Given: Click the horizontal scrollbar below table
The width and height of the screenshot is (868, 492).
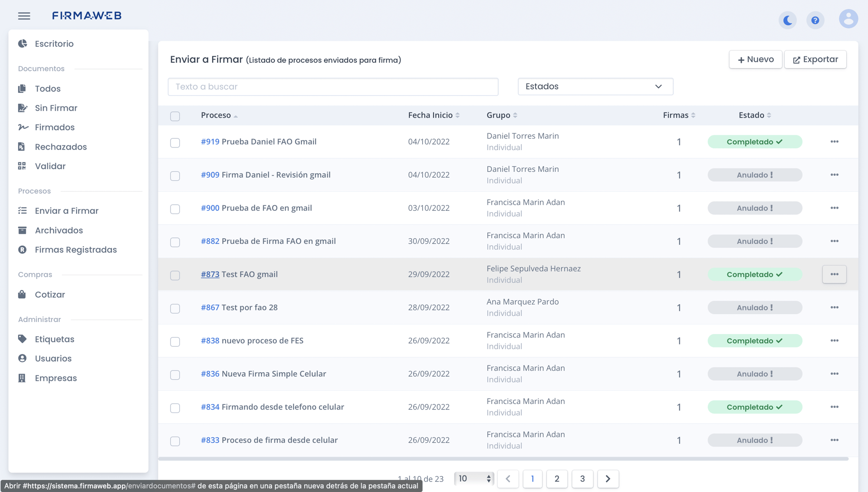Looking at the screenshot, I should pyautogui.click(x=503, y=458).
